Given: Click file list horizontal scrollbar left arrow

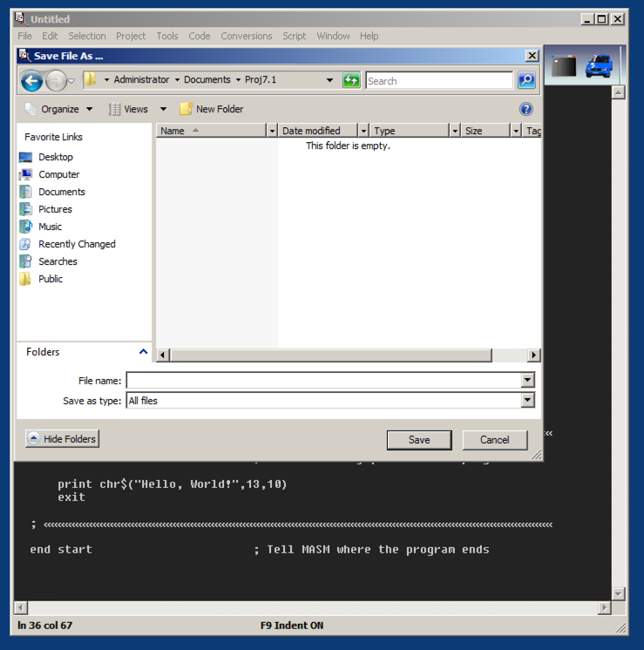Looking at the screenshot, I should (x=163, y=355).
